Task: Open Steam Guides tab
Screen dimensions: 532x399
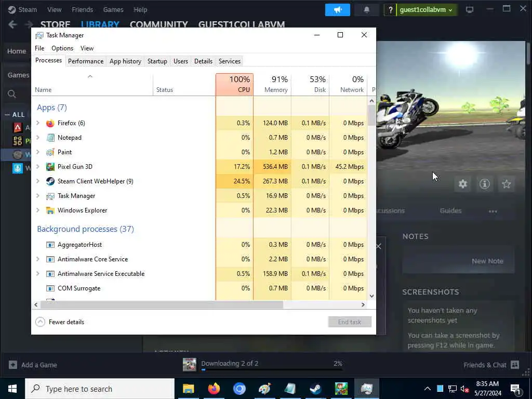Action: (x=450, y=211)
